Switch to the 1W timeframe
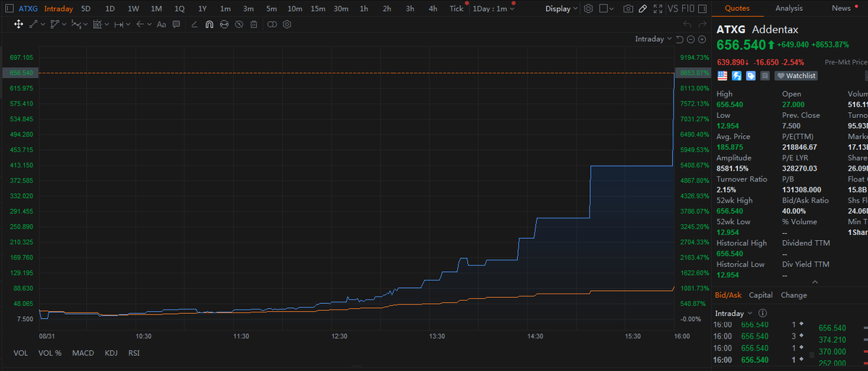 click(x=133, y=9)
